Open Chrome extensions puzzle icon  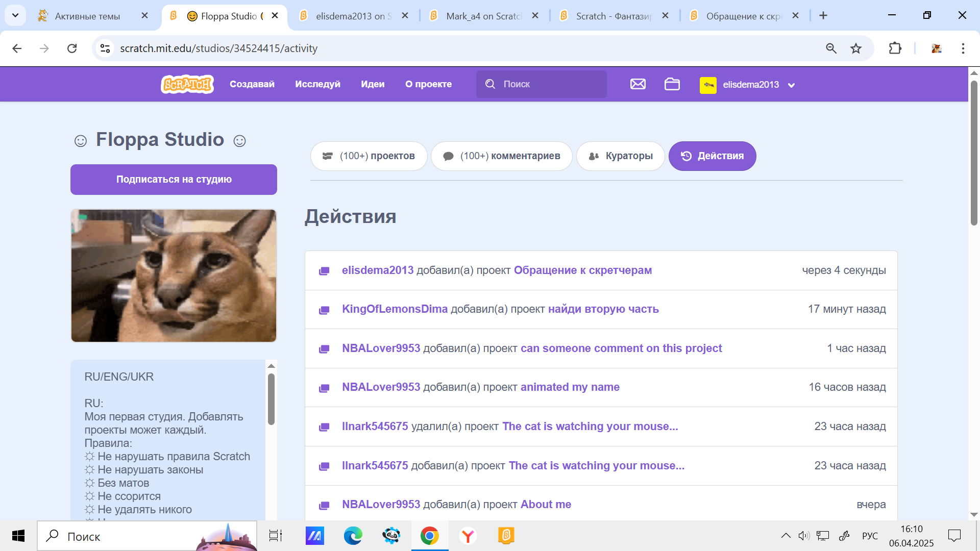(x=895, y=48)
